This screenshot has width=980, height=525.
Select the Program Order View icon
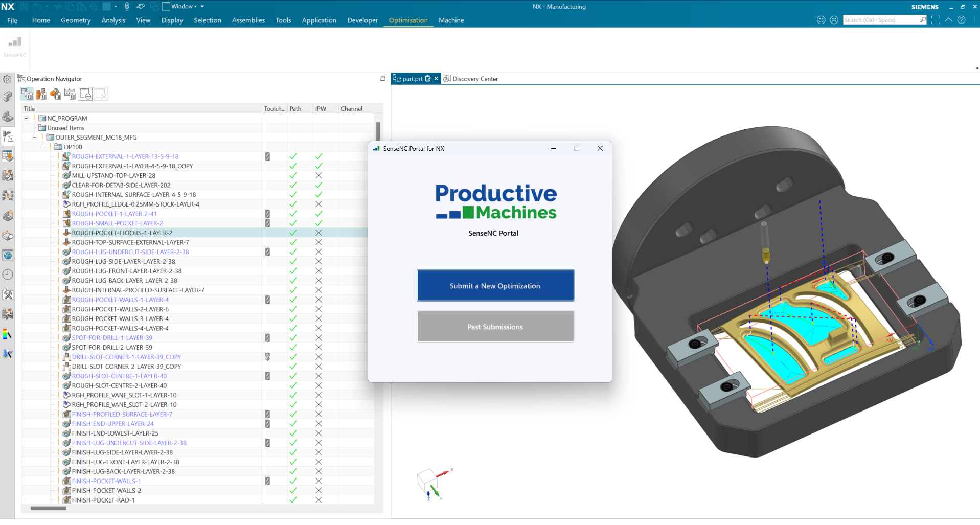click(x=27, y=94)
